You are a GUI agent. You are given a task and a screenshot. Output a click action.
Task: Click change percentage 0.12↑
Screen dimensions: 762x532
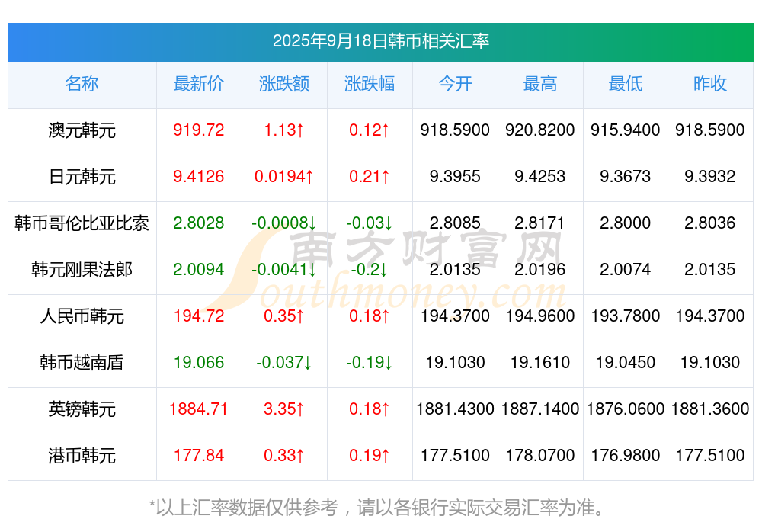pyautogui.click(x=370, y=130)
